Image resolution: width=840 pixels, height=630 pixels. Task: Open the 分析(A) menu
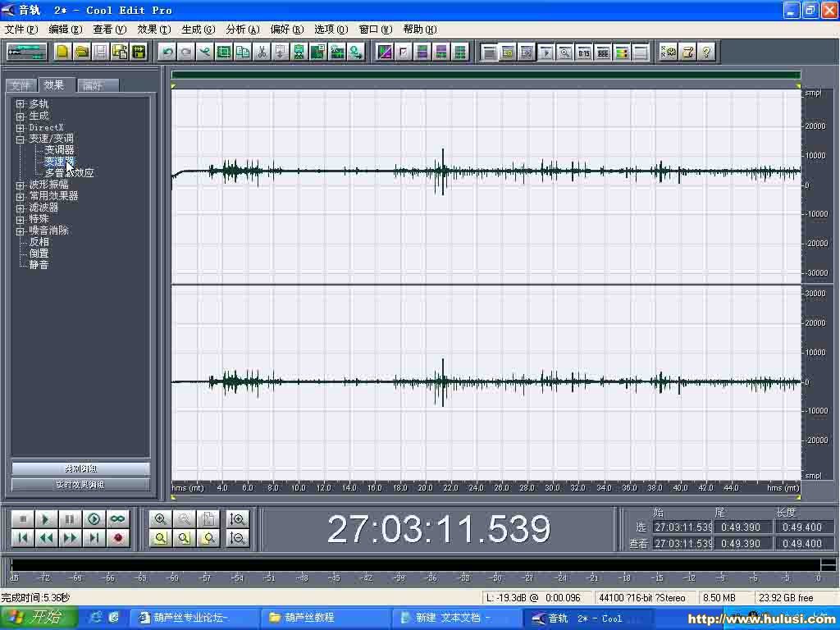click(x=243, y=29)
